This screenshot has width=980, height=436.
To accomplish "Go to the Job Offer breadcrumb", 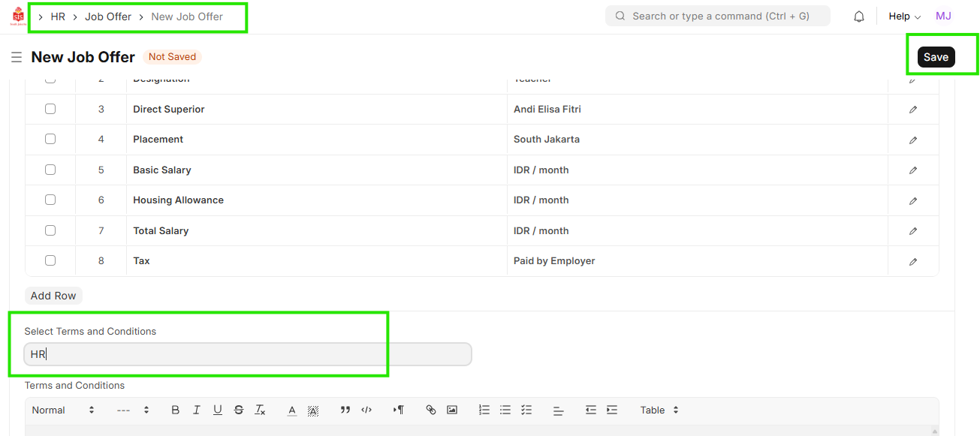I will (x=108, y=17).
